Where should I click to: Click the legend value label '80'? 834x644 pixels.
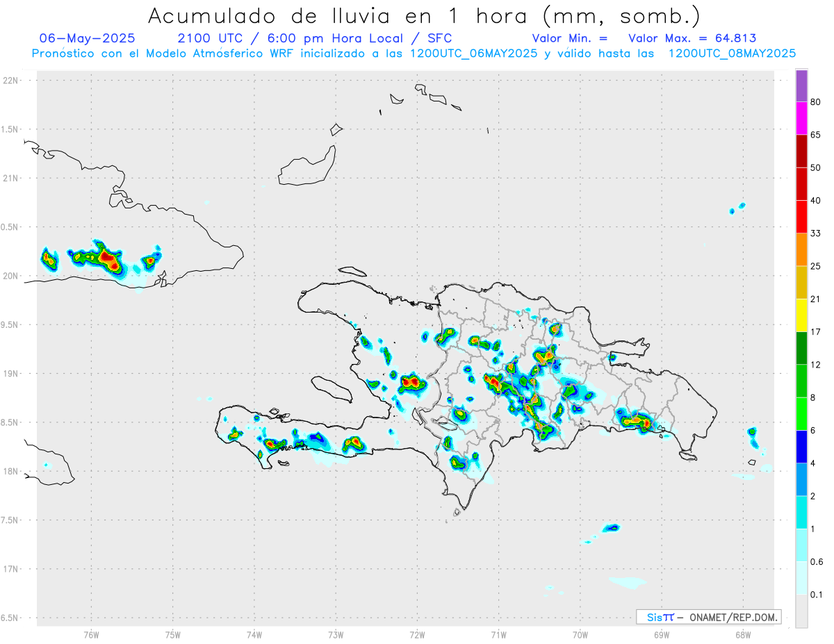(x=816, y=102)
